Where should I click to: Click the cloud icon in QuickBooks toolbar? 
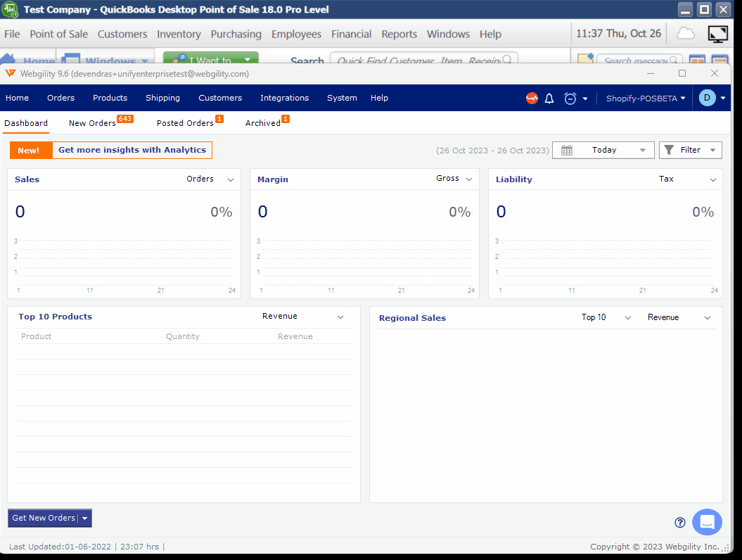686,34
